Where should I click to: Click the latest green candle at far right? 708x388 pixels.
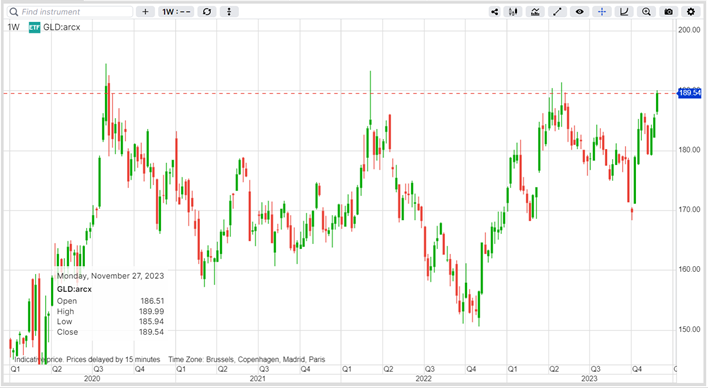pos(657,103)
